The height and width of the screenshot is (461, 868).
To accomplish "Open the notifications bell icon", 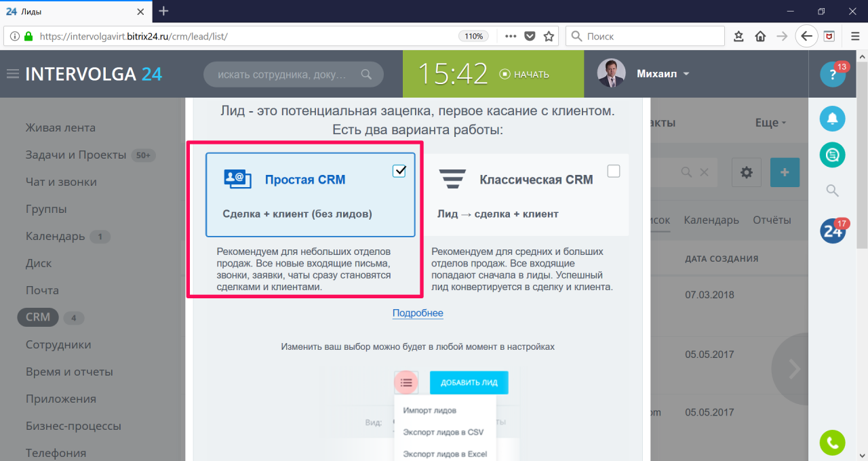I will point(833,119).
